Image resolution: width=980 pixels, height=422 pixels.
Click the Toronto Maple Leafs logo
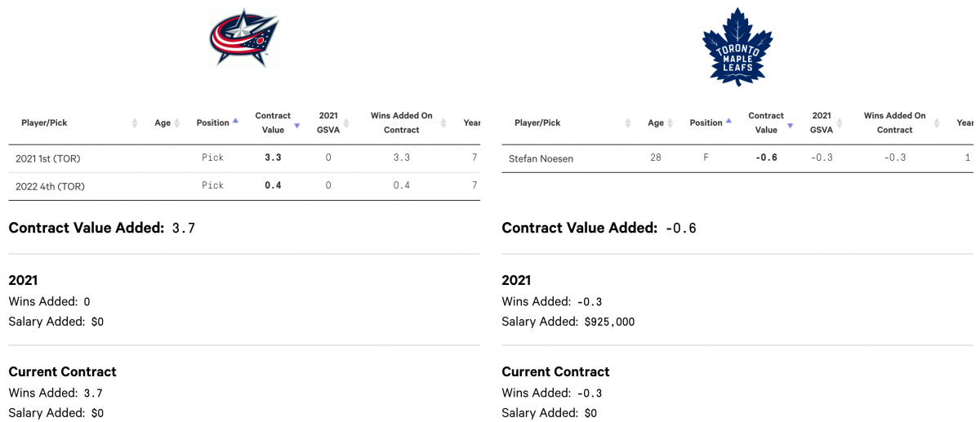pyautogui.click(x=737, y=47)
